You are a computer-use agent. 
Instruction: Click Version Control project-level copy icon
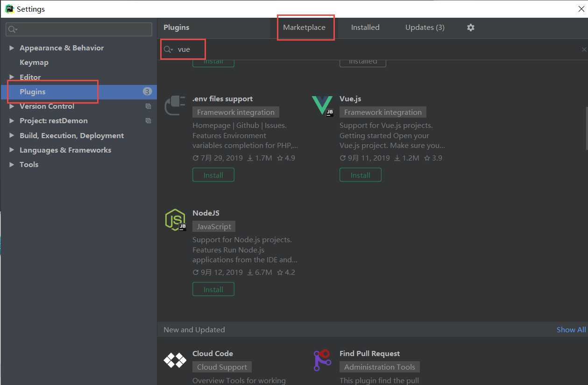[x=148, y=106]
